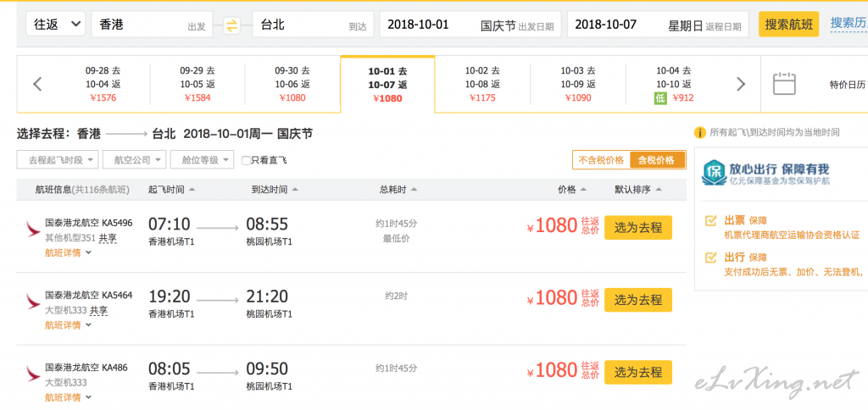The height and width of the screenshot is (410, 868).
Task: Switch to 不含税价格 price mode
Action: 601,160
